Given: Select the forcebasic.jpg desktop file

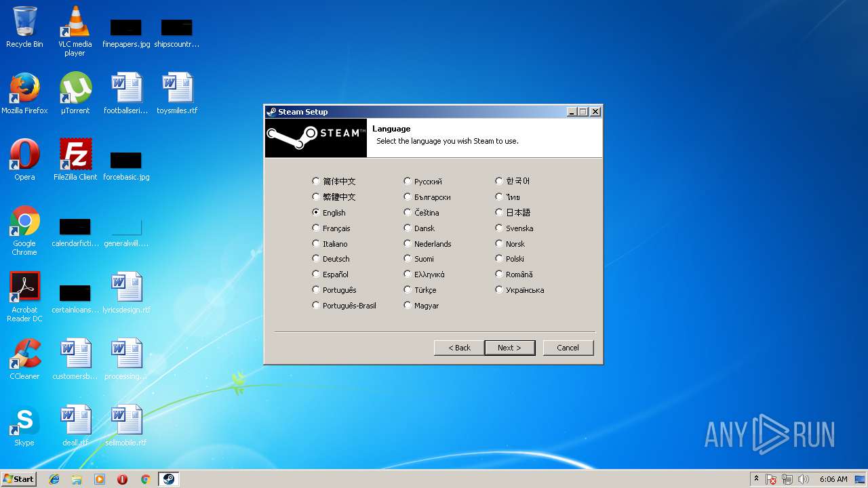Looking at the screenshot, I should click(x=126, y=166).
